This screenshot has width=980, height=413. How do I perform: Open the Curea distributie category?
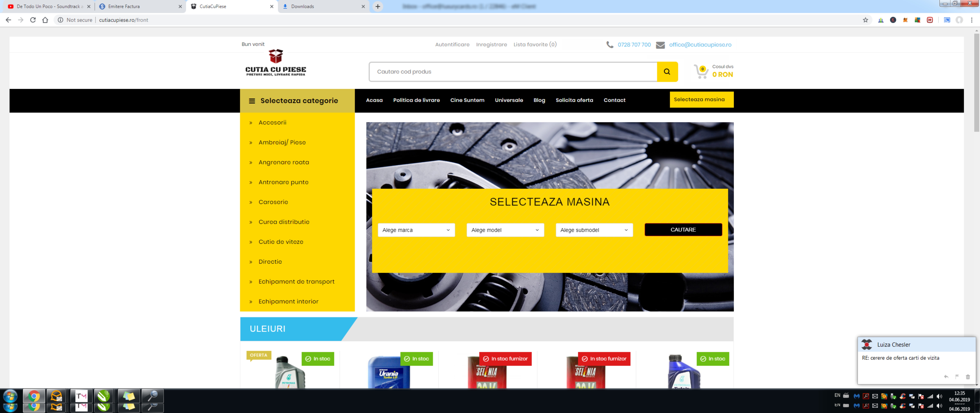(284, 222)
